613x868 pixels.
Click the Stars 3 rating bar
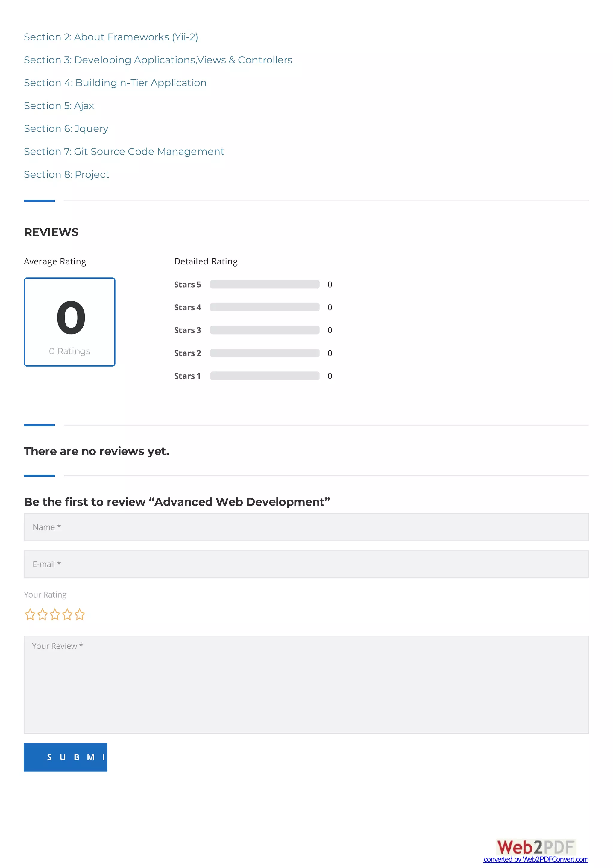tap(265, 330)
